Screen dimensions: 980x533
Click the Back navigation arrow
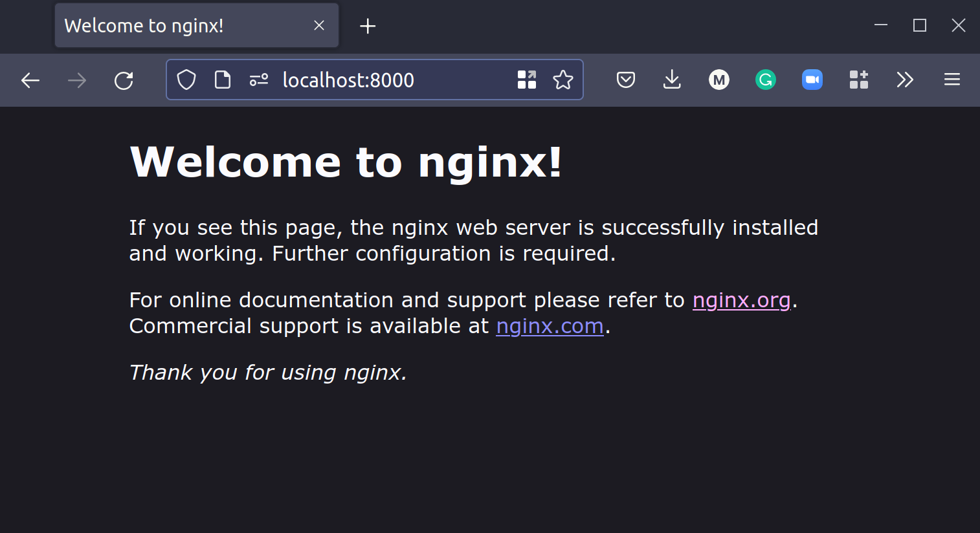pos(30,80)
